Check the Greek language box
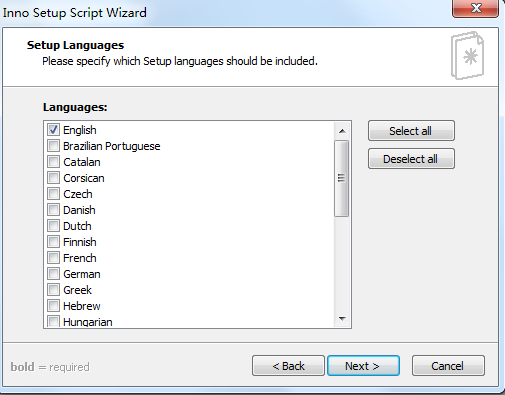The image size is (505, 395). 53,289
